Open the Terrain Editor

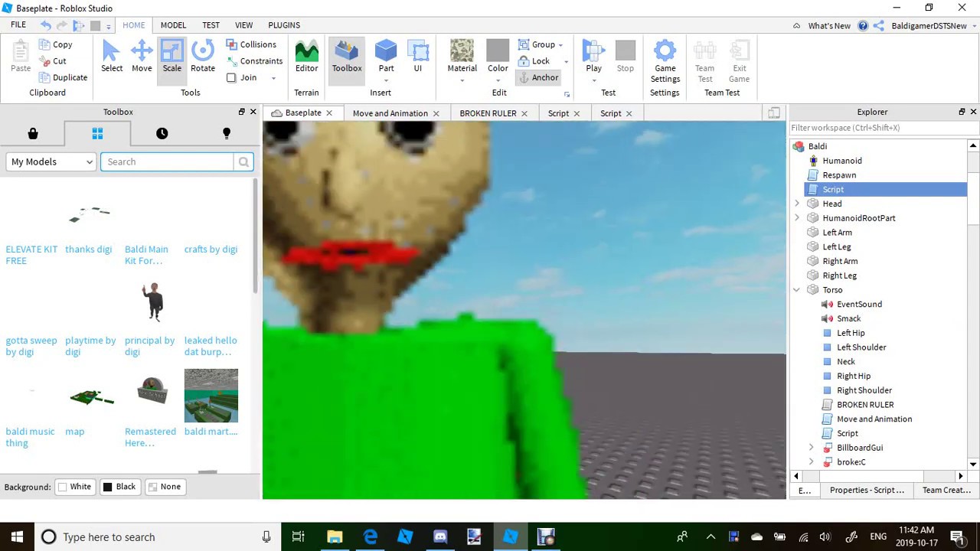[x=306, y=57]
